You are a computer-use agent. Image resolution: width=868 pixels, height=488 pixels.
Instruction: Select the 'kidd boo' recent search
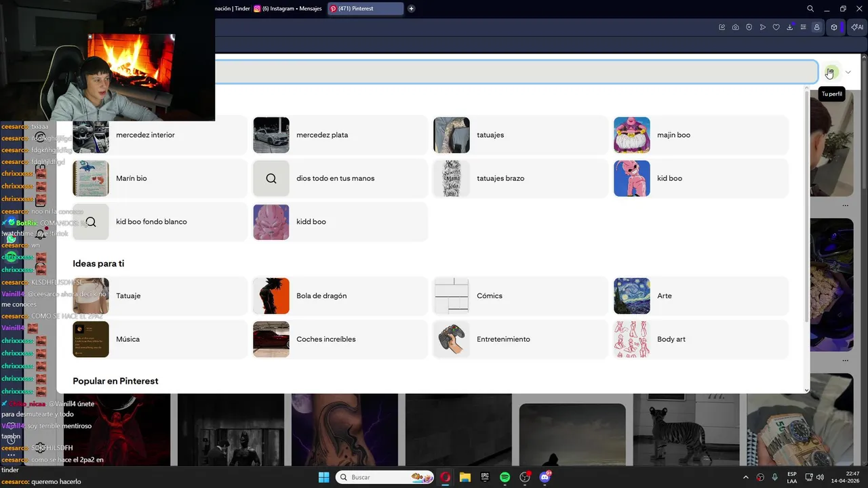click(x=340, y=222)
